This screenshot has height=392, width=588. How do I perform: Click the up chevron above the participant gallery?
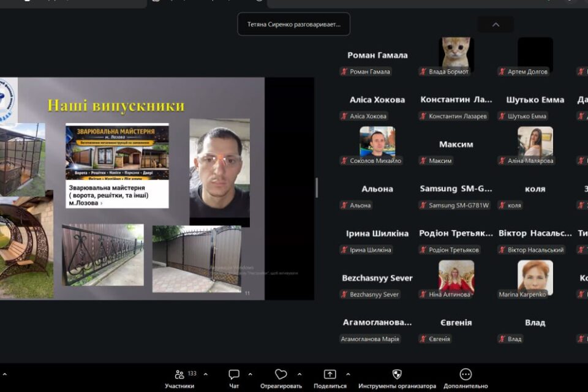pyautogui.click(x=496, y=24)
